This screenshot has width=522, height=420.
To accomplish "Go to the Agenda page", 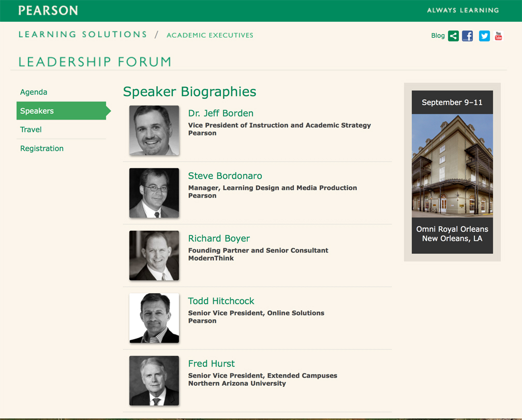I will tap(34, 92).
